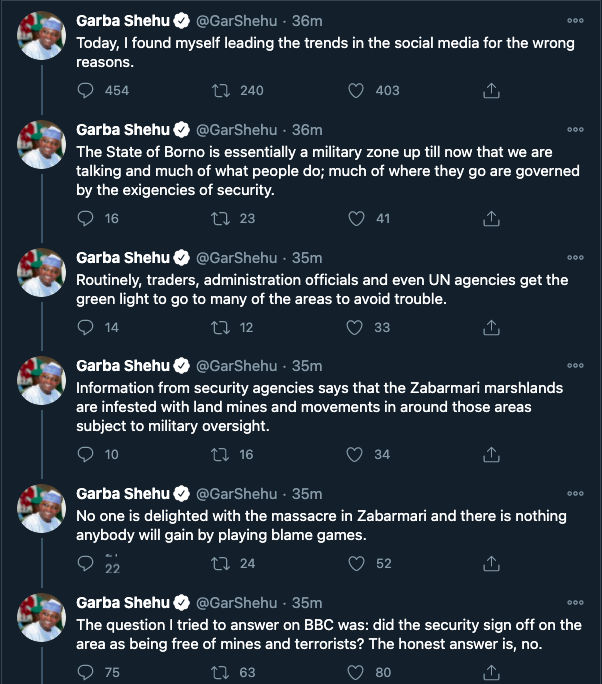
Task: Open more options on BBC question tweet
Action: [575, 602]
